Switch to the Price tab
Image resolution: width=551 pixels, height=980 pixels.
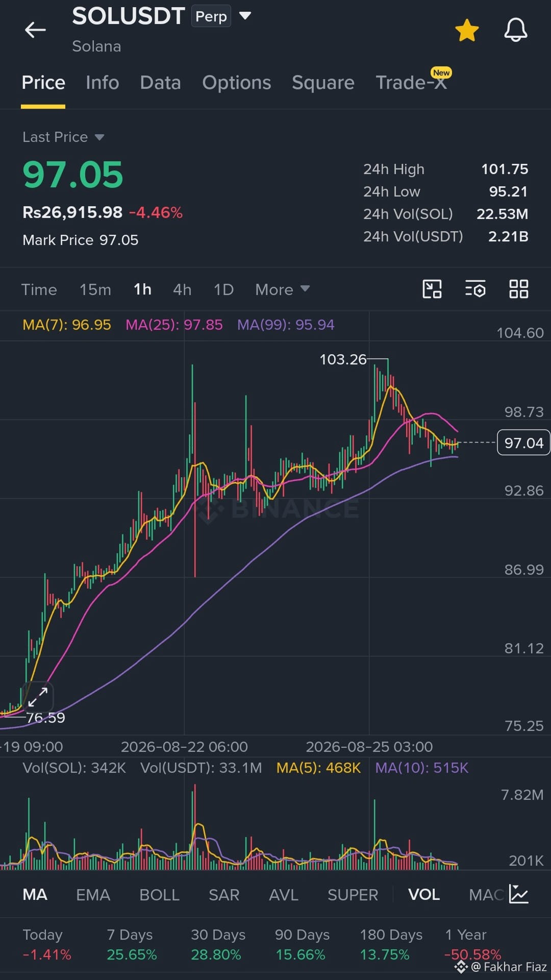click(x=43, y=83)
